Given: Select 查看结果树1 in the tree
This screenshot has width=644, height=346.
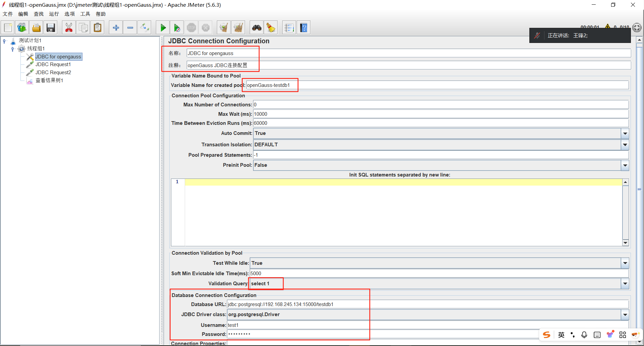Looking at the screenshot, I should click(x=49, y=81).
